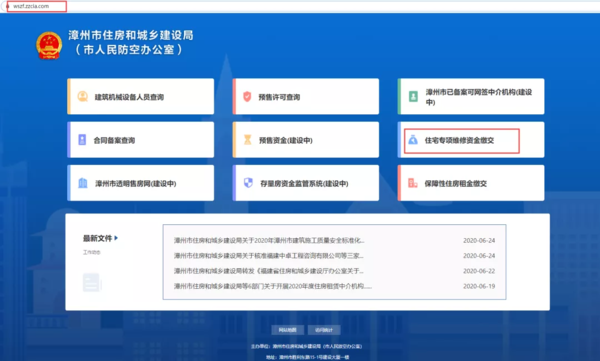Viewport: 600px width, 361px height.
Task: Click the 访问统计 footer button
Action: tap(324, 330)
